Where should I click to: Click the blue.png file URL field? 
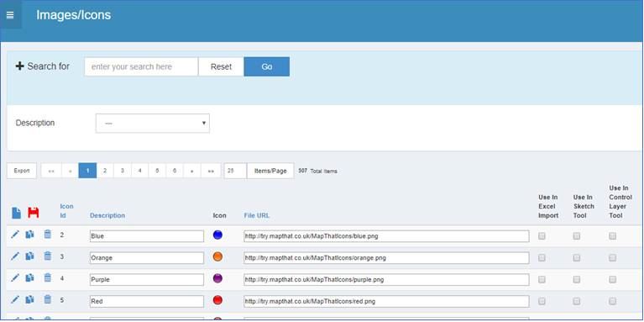pos(386,236)
